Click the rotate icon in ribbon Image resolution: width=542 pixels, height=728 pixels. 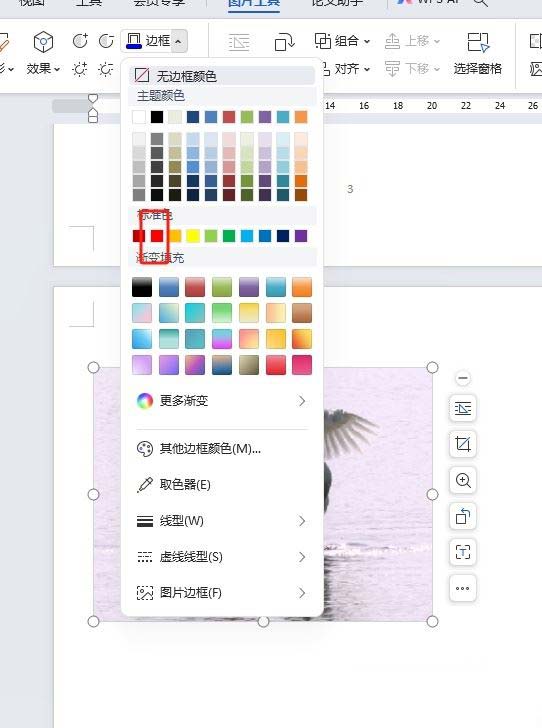[x=284, y=42]
